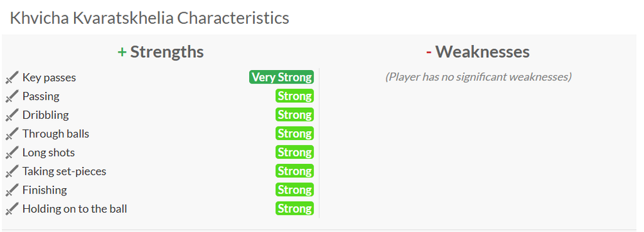Select the Strong badge next to Passing
The image size is (644, 232).
(294, 96)
